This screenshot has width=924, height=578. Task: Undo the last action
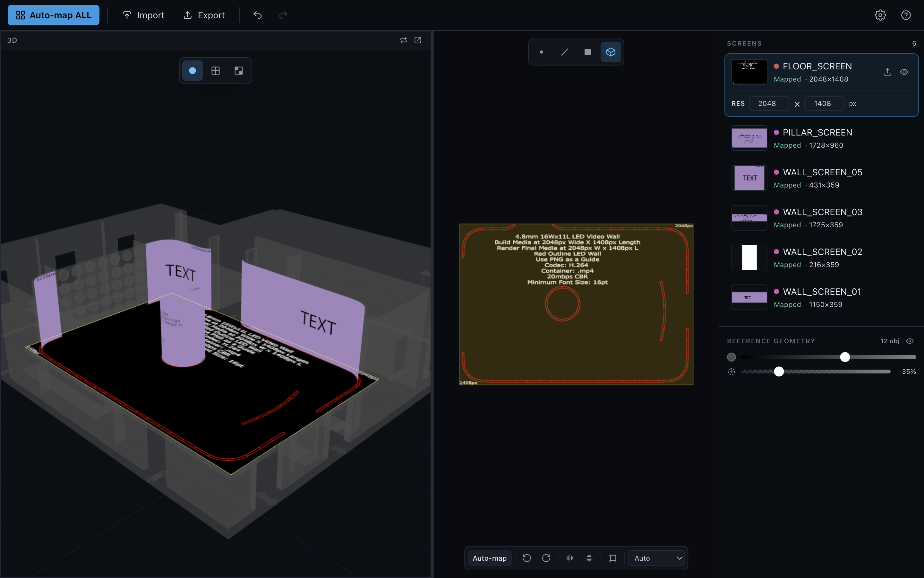pos(258,15)
